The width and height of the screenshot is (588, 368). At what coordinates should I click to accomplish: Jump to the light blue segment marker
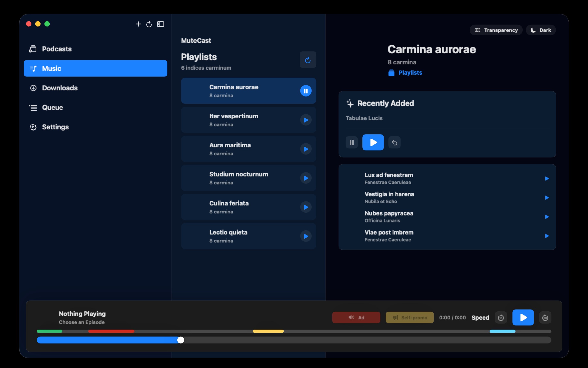coord(502,331)
